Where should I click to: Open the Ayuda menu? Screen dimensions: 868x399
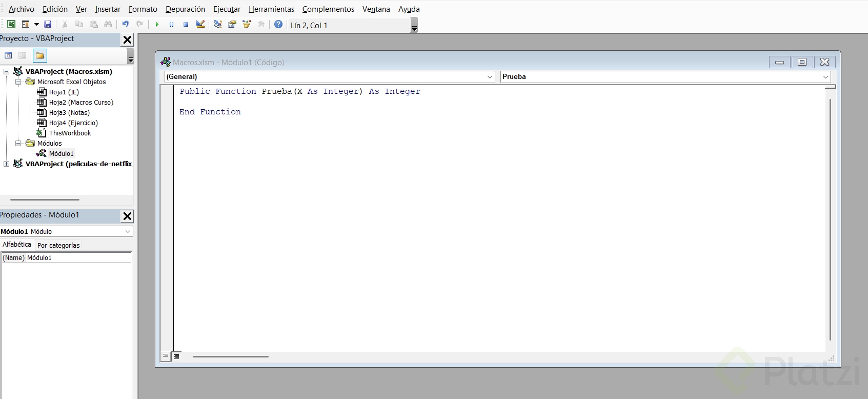409,9
